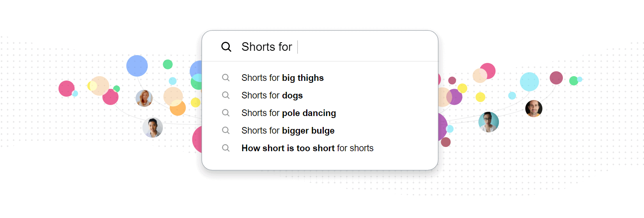Click the large light cyan circle on right
The width and height of the screenshot is (644, 218).
[529, 82]
